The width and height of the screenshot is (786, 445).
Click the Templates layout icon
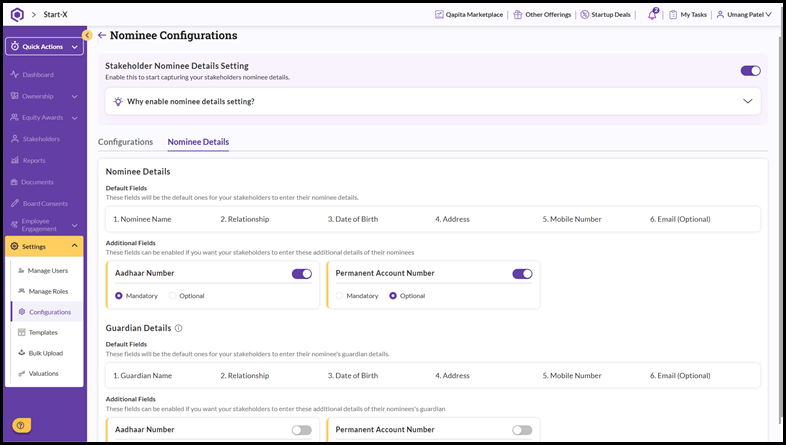pos(22,332)
